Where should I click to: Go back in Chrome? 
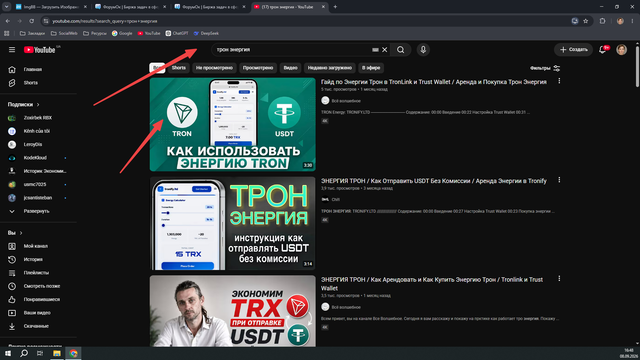tap(8, 21)
